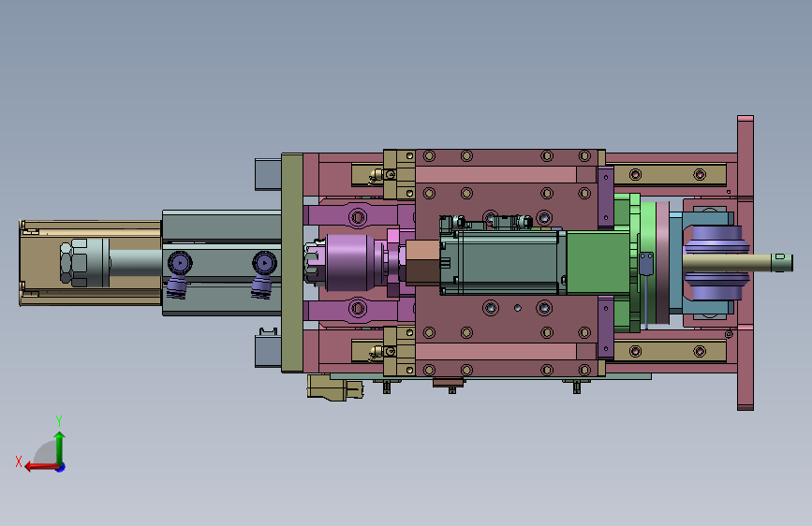The image size is (812, 526).
Task: Click the green Y axis arrow of the triad
Action: click(x=60, y=448)
